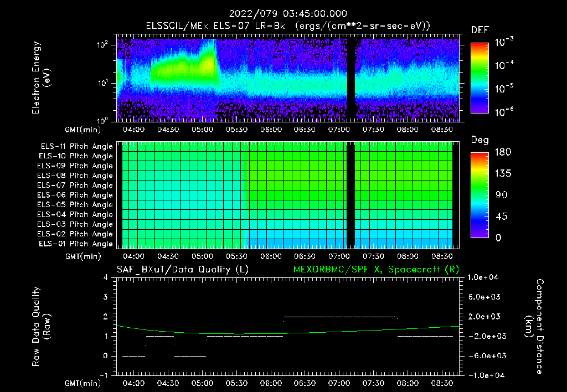Click the "08:30" tick under the data quality plot

click(x=442, y=383)
